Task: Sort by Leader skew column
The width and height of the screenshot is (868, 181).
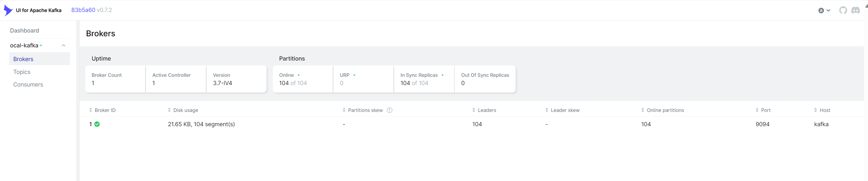Action: 565,110
